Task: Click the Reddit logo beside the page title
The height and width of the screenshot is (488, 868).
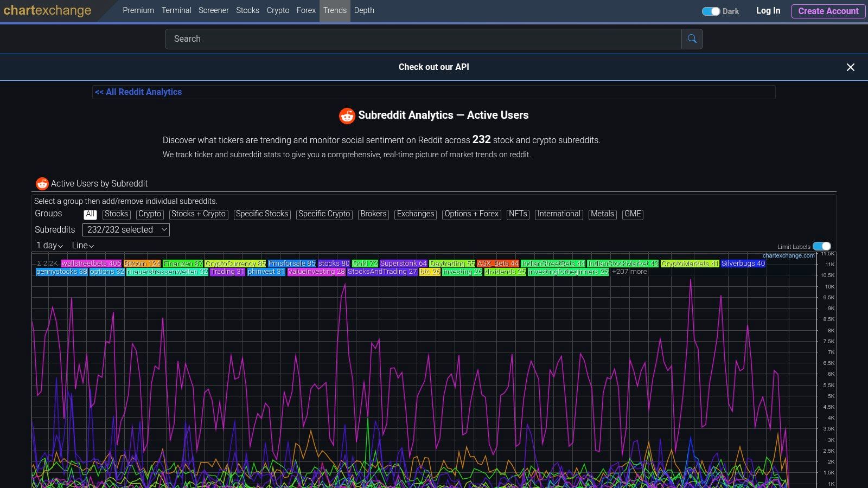Action: click(347, 115)
